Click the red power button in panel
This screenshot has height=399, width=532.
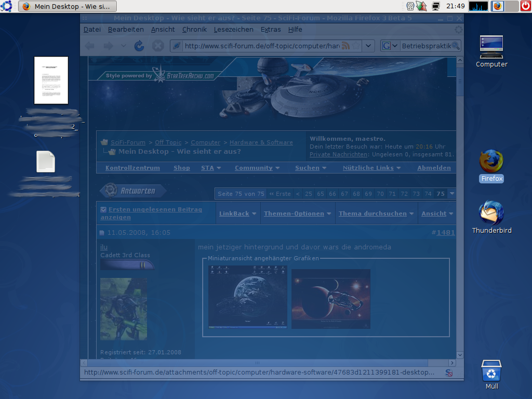pyautogui.click(x=525, y=6)
